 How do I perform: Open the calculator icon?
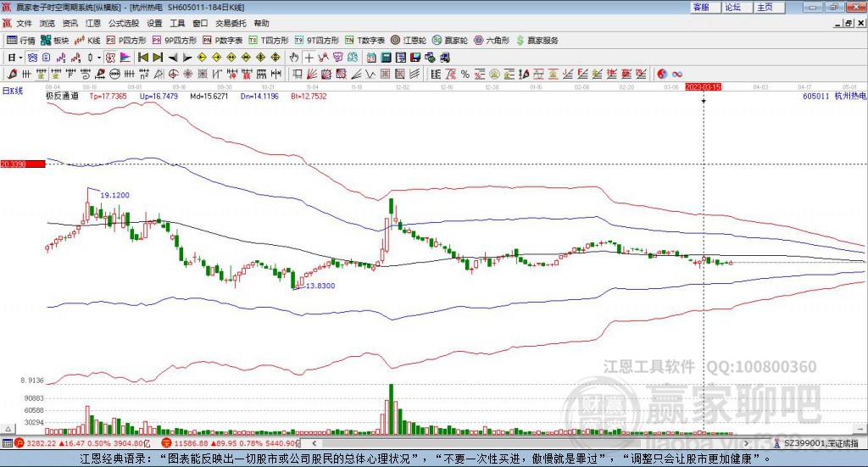(x=386, y=58)
